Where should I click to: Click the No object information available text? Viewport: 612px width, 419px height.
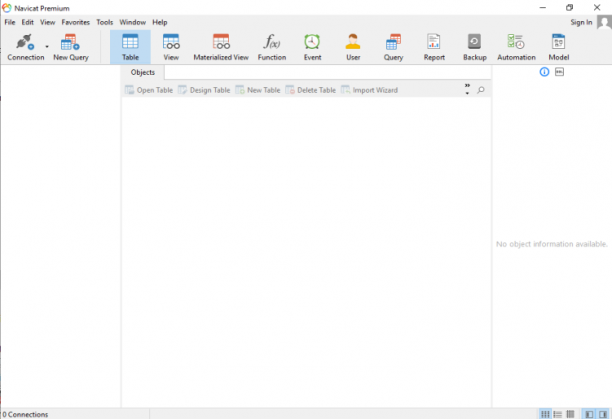pos(552,244)
